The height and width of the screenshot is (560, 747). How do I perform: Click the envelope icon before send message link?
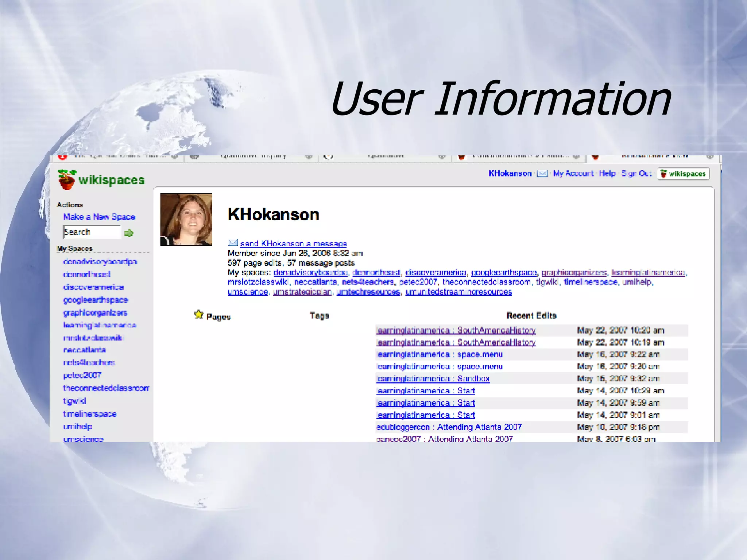(x=233, y=242)
